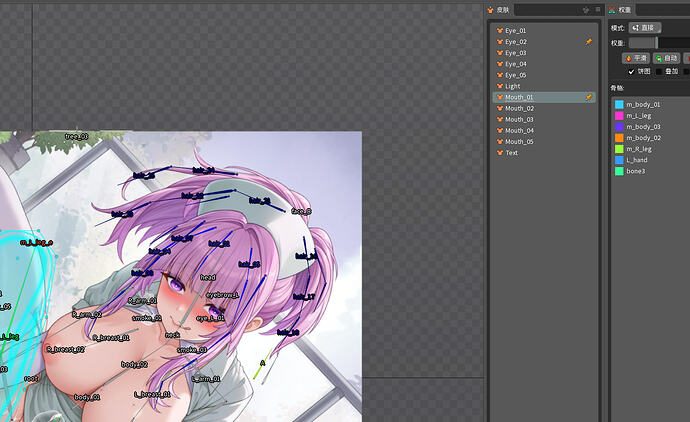Screen dimensions: 690x422
Task: Select the green bone labeled A
Action: pos(263,363)
